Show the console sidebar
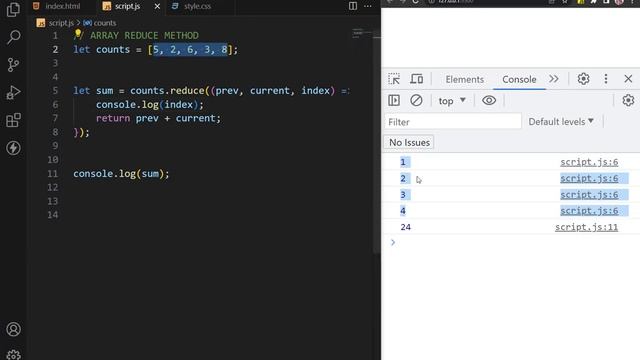This screenshot has height=360, width=640. 394,100
